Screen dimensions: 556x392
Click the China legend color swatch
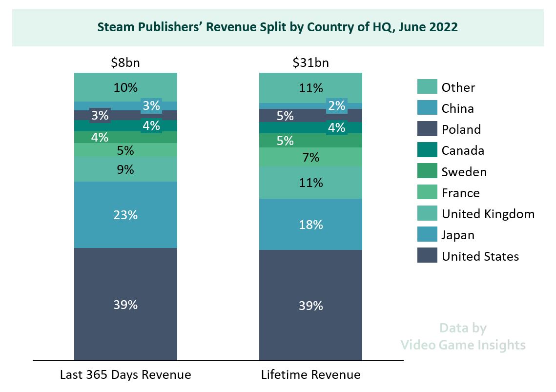point(427,108)
